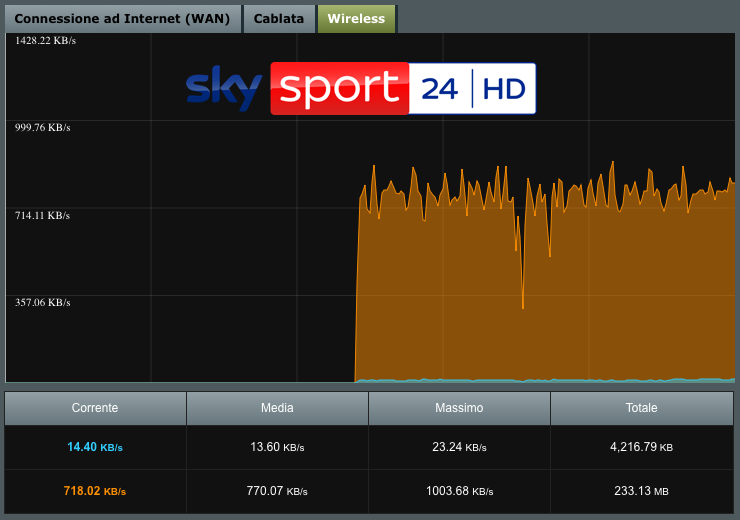Open the Connessione ad Internet (WAN) tab
The height and width of the screenshot is (520, 740).
point(123,19)
